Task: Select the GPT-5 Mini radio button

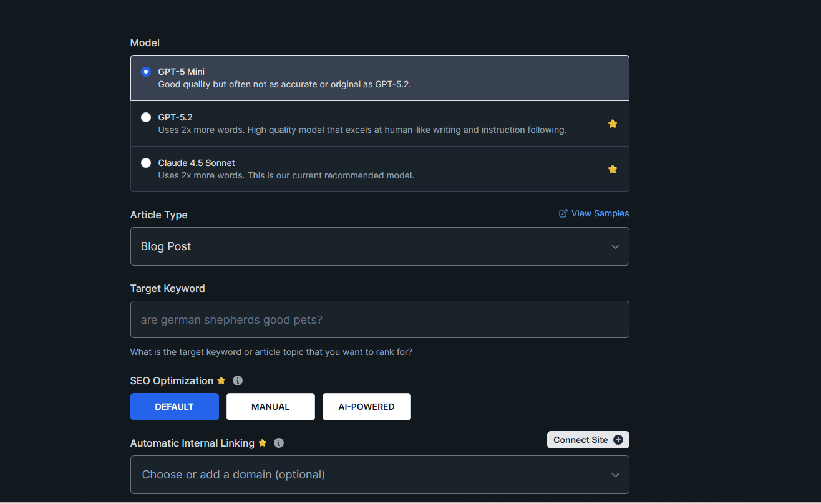Action: pos(146,72)
